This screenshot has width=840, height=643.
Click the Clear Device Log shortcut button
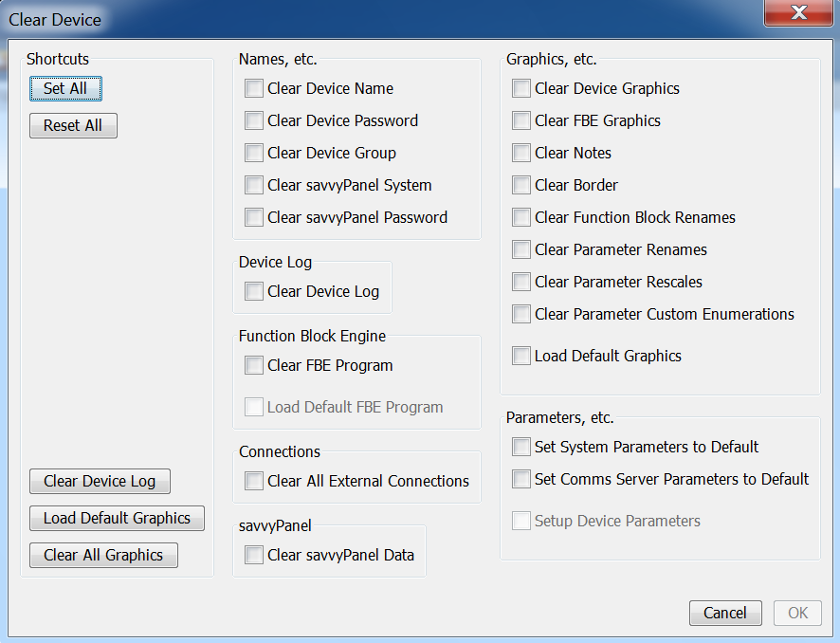[100, 482]
